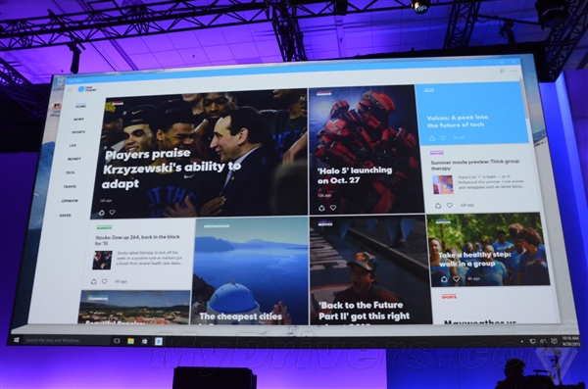The image size is (588, 389).
Task: Open the three-dot more options menu
Action: 514,71
